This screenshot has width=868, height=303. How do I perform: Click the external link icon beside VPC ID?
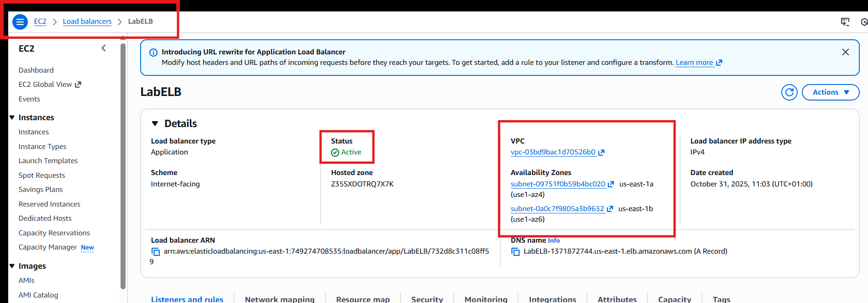601,153
